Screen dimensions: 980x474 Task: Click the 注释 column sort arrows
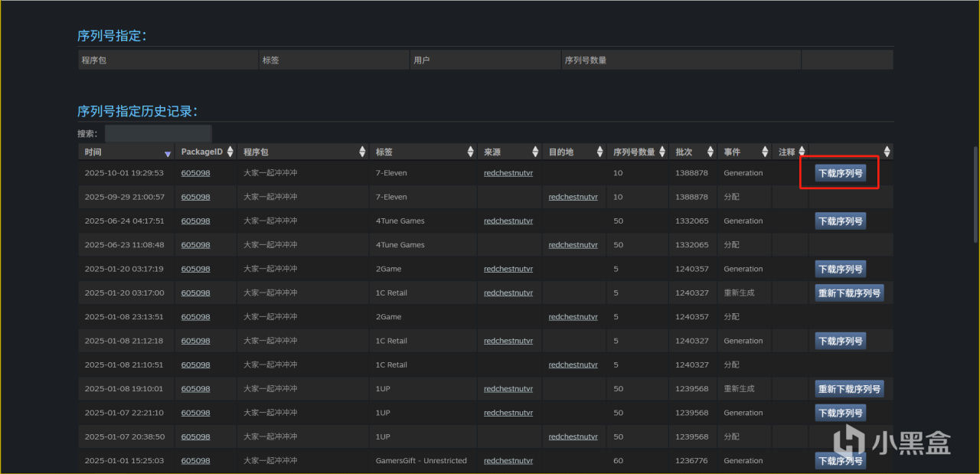(x=802, y=152)
